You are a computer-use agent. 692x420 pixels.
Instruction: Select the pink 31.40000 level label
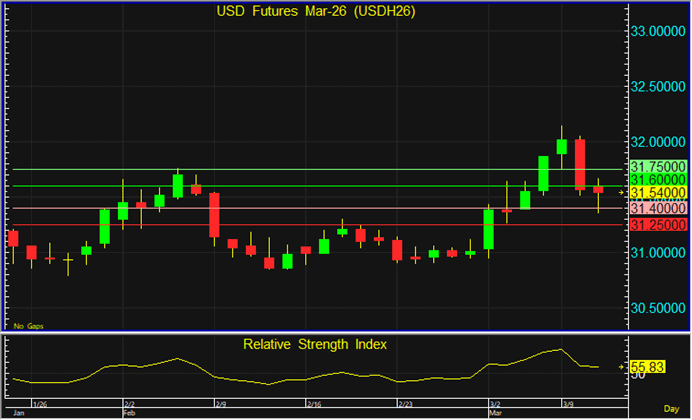pyautogui.click(x=657, y=208)
